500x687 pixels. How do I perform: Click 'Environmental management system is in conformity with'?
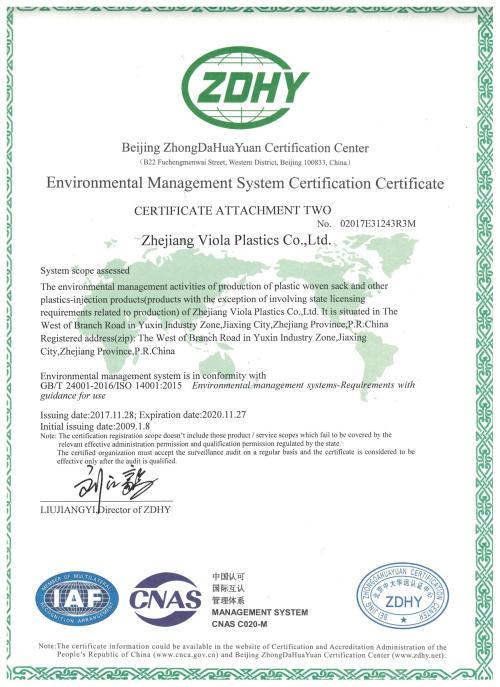click(153, 375)
